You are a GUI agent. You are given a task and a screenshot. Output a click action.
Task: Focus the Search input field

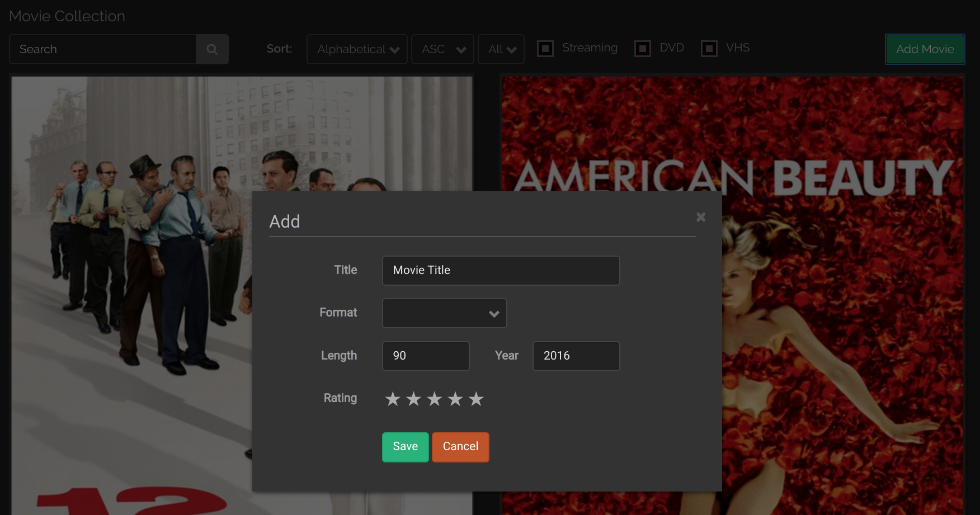point(103,49)
